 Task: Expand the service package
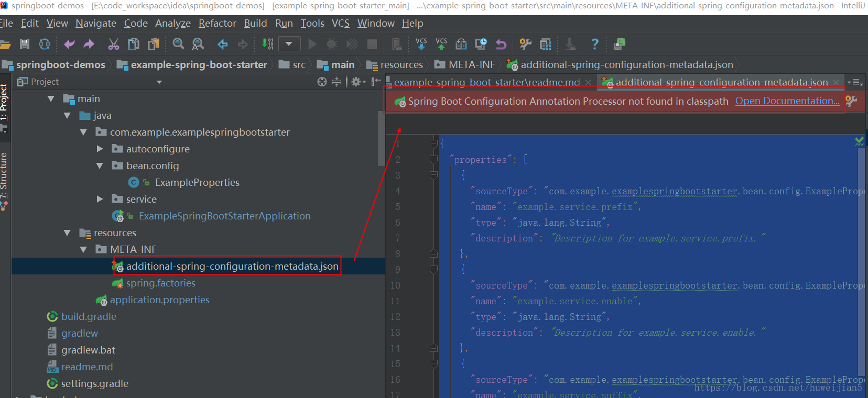pyautogui.click(x=100, y=200)
